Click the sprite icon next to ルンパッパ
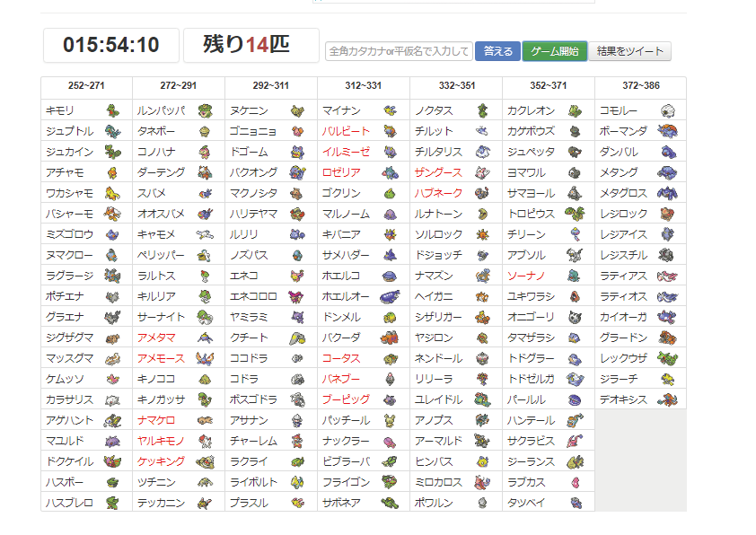The width and height of the screenshot is (756, 535). click(206, 110)
